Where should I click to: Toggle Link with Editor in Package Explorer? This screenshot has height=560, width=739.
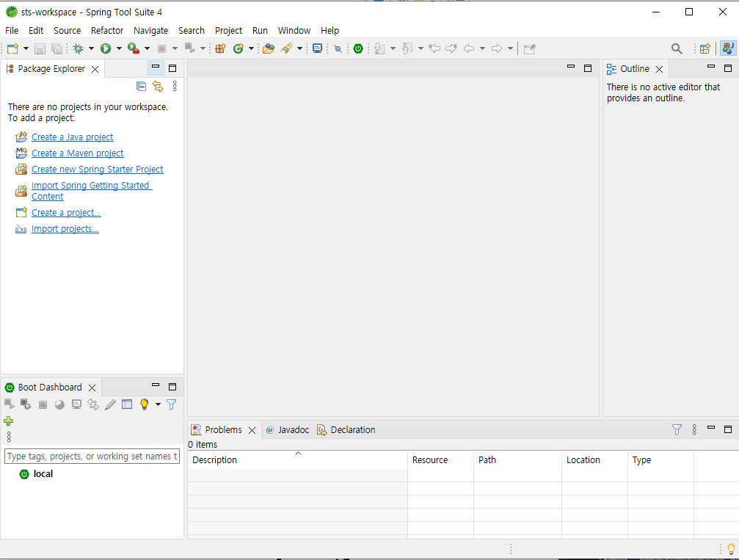pos(158,87)
